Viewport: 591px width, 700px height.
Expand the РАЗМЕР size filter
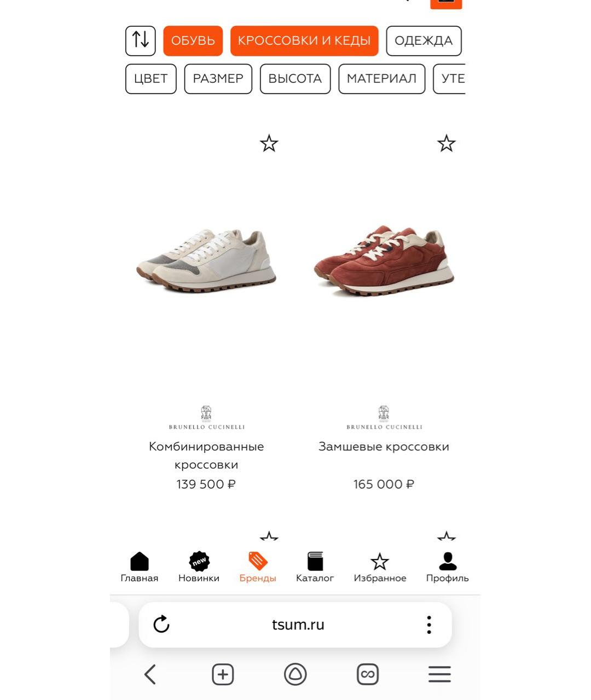coord(218,79)
